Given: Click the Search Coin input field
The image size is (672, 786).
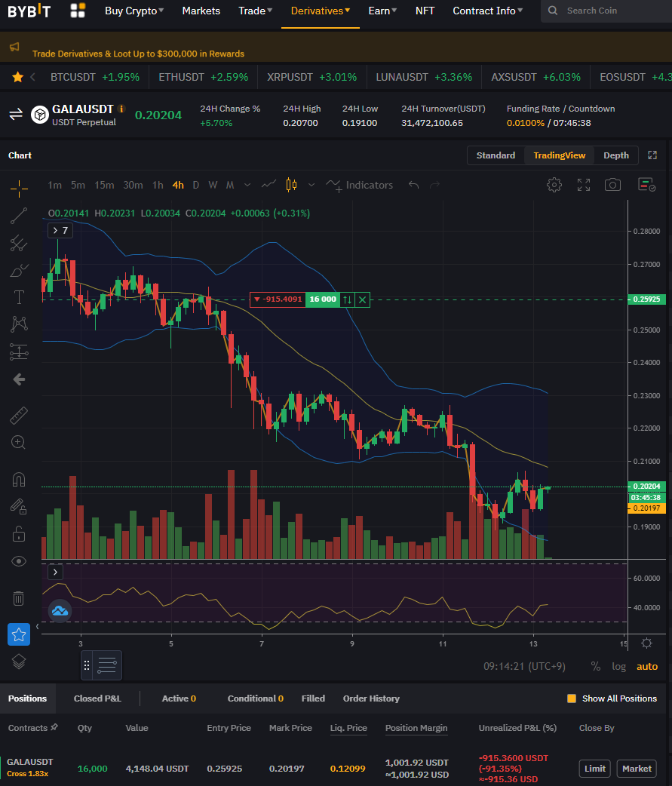Looking at the screenshot, I should point(606,11).
